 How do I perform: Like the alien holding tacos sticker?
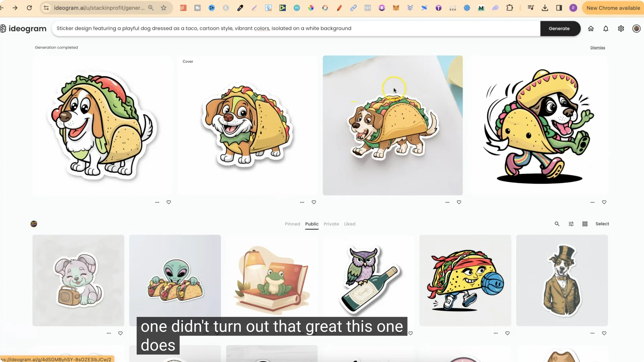click(217, 333)
